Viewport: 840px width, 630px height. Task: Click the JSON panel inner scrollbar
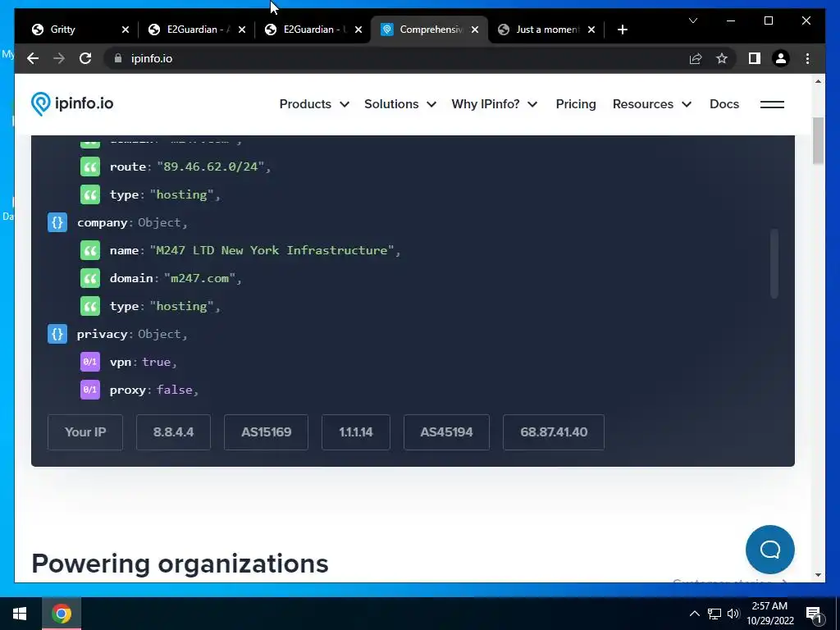(774, 263)
